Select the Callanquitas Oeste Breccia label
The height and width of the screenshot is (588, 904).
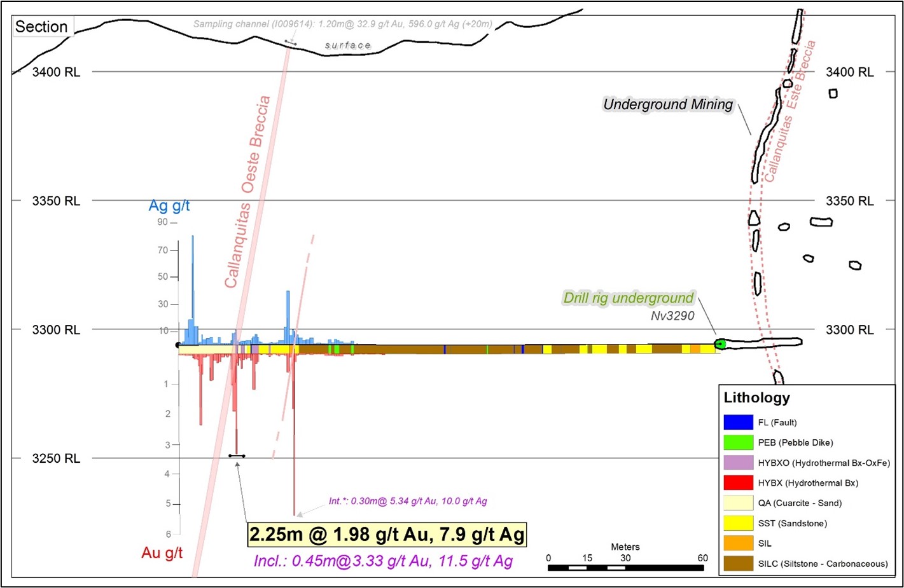(247, 192)
